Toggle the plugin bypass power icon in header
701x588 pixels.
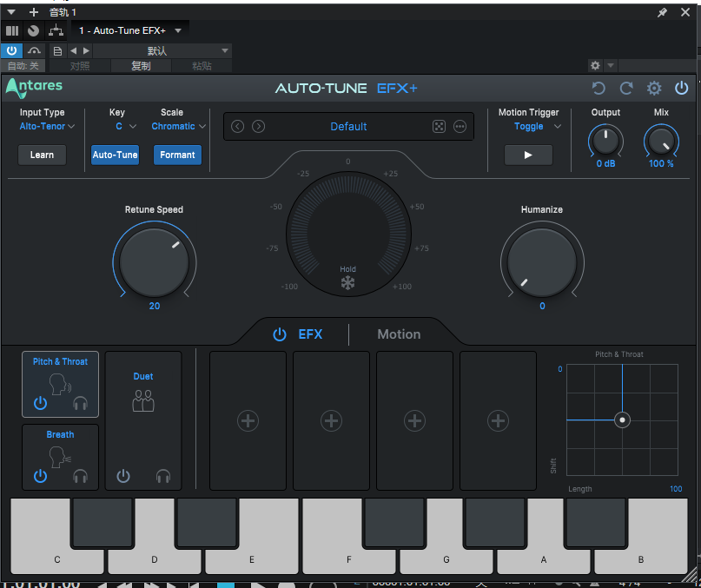tap(681, 88)
